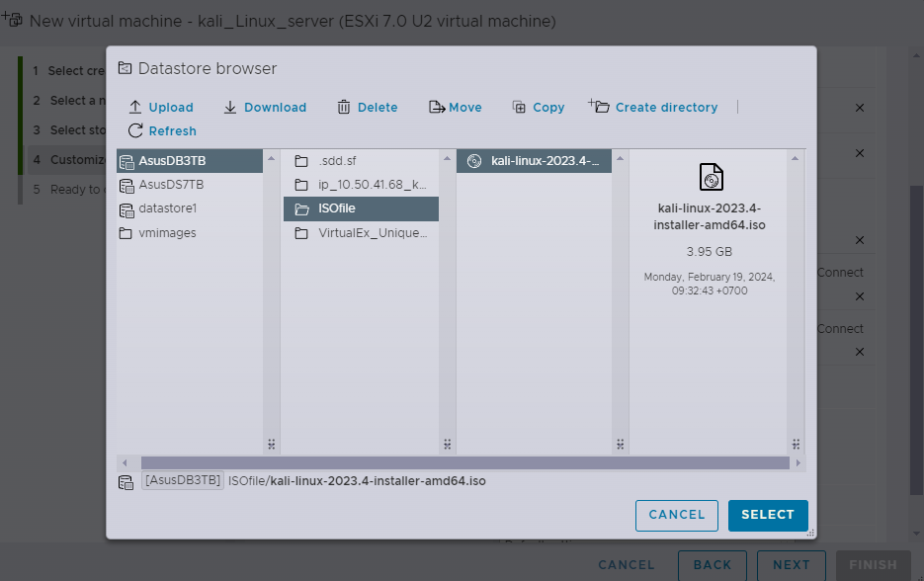Copy the selected file
Screen dimensions: 924x581
click(539, 108)
